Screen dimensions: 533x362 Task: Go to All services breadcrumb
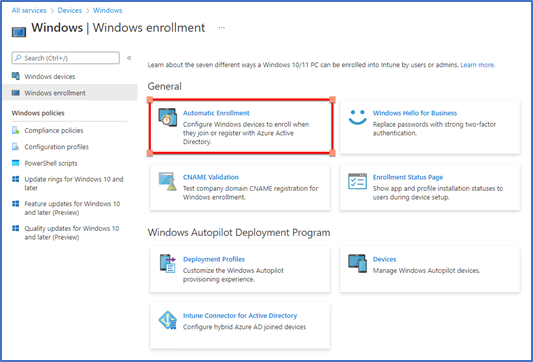29,11
